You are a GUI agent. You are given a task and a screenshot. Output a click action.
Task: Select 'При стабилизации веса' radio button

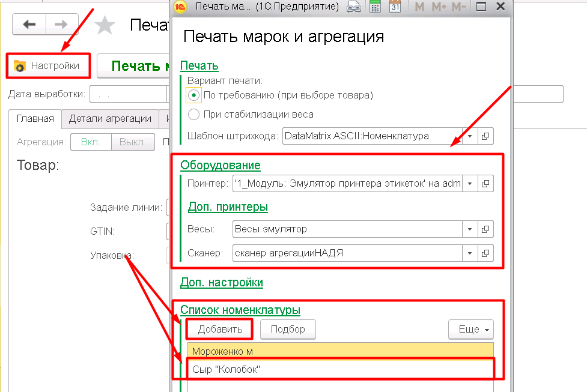pos(193,114)
